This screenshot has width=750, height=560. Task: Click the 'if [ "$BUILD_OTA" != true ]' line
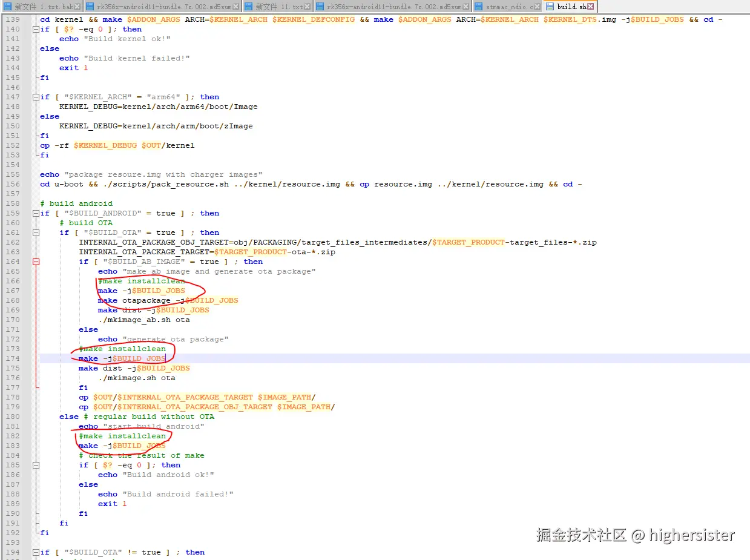point(122,552)
